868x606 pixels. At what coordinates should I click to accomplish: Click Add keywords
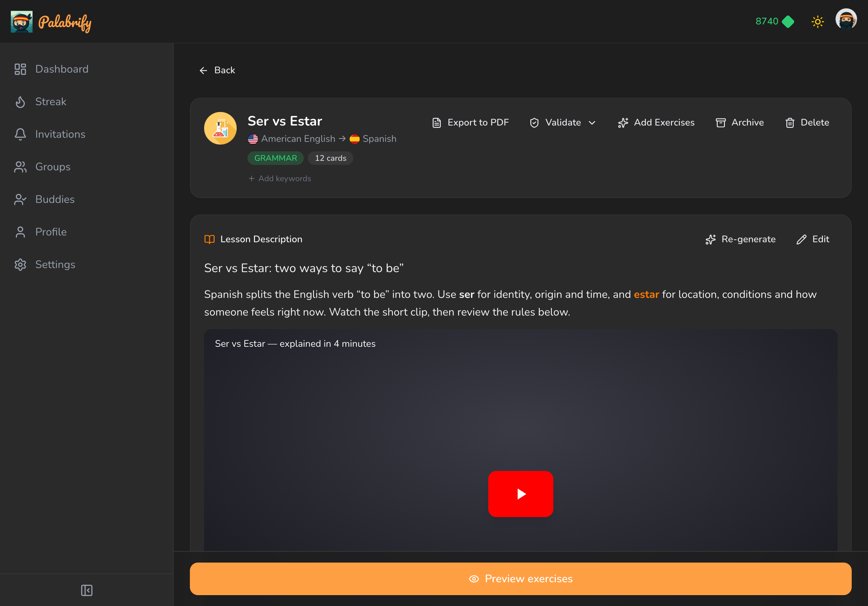click(280, 178)
